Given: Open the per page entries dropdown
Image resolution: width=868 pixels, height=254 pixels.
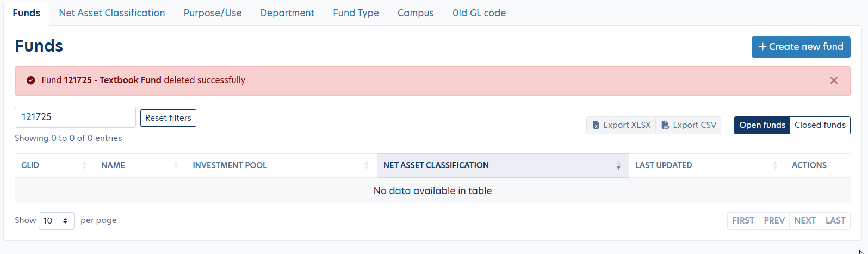Looking at the screenshot, I should coord(56,220).
